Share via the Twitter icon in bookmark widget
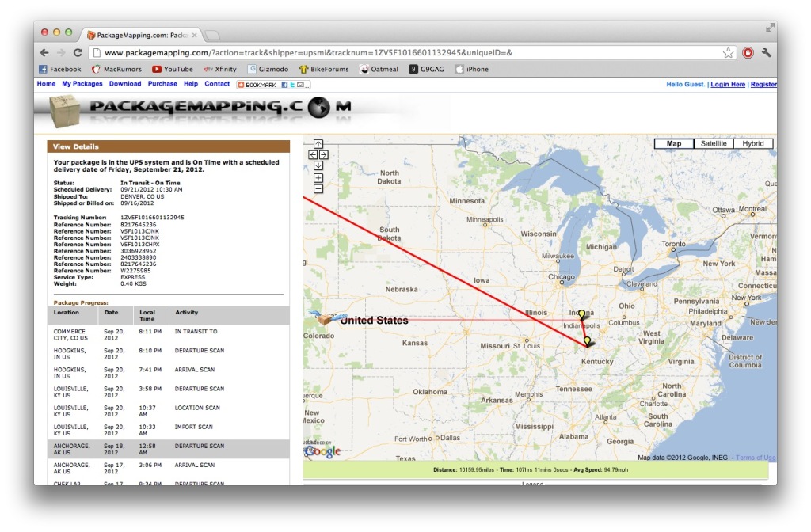 click(x=292, y=85)
